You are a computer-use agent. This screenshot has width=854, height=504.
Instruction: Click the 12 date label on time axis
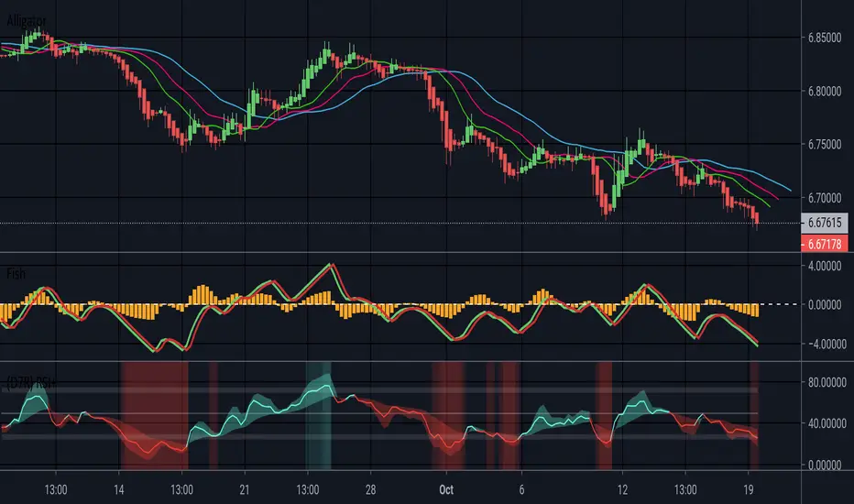622,490
